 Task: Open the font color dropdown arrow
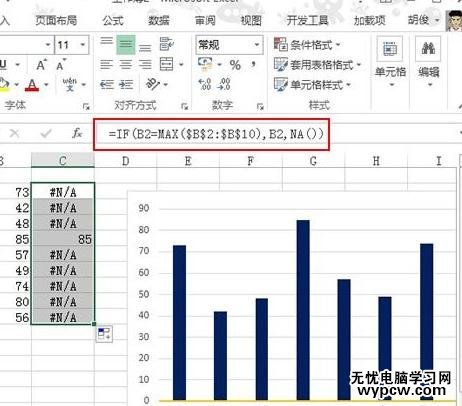point(46,85)
